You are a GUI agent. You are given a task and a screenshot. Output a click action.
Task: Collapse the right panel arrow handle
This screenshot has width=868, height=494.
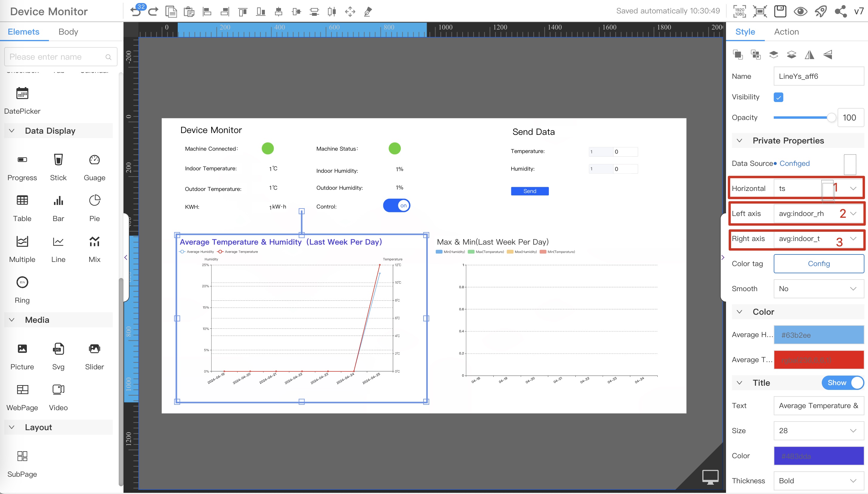[723, 257]
